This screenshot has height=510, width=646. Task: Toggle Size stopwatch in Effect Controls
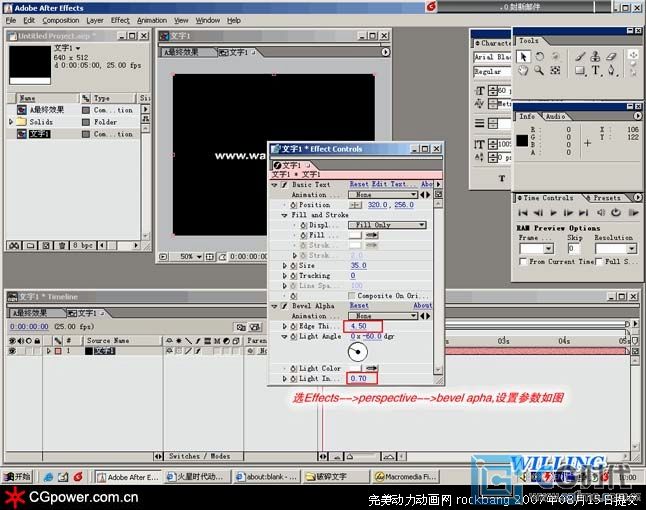(293, 266)
